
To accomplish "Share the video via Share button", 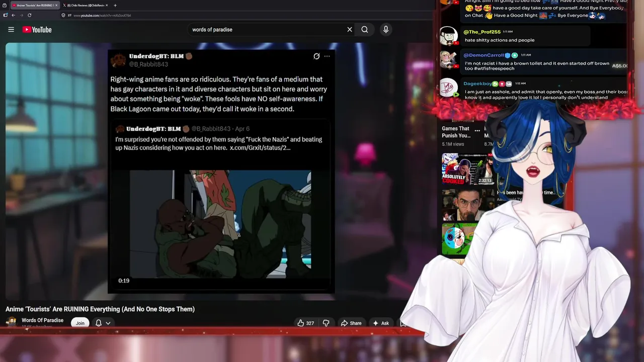I will pos(351,323).
